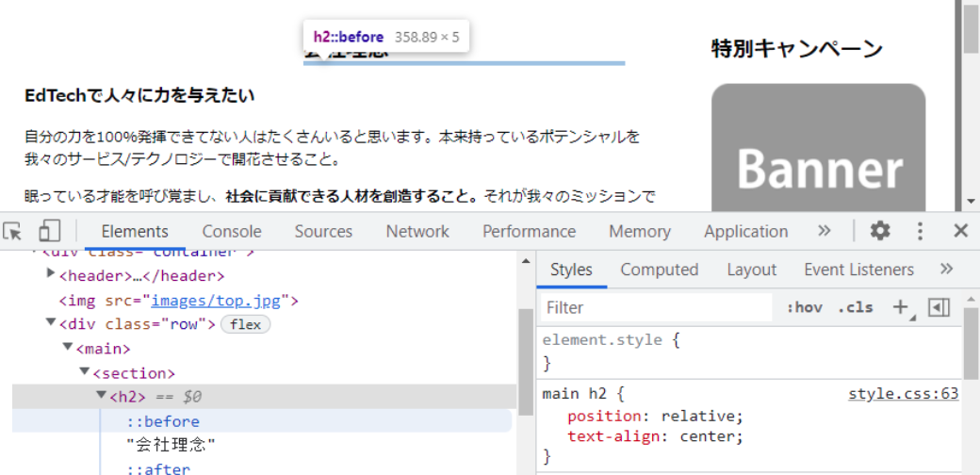Screen dimensions: 980x475
Task: Select the img src element row
Action: coord(179,301)
